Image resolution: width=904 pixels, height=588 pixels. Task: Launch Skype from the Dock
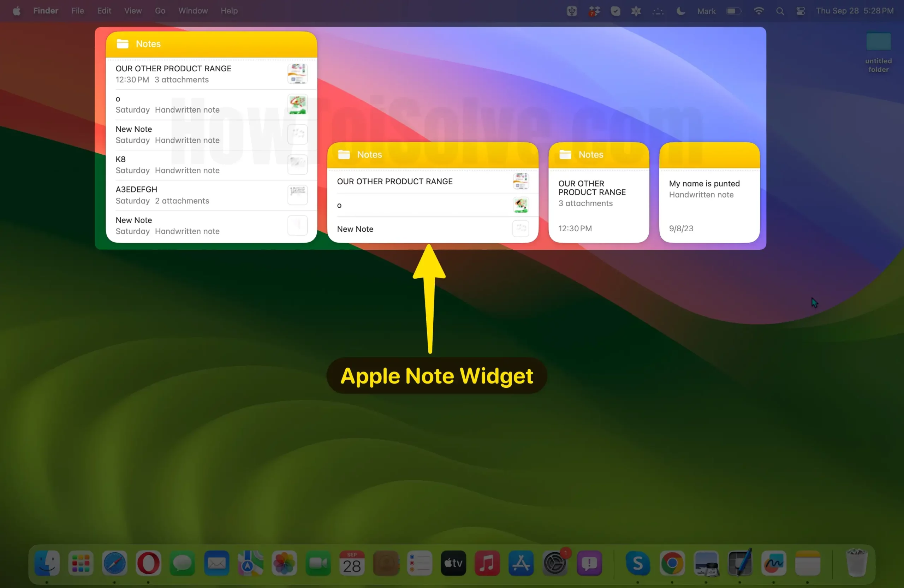coord(637,563)
